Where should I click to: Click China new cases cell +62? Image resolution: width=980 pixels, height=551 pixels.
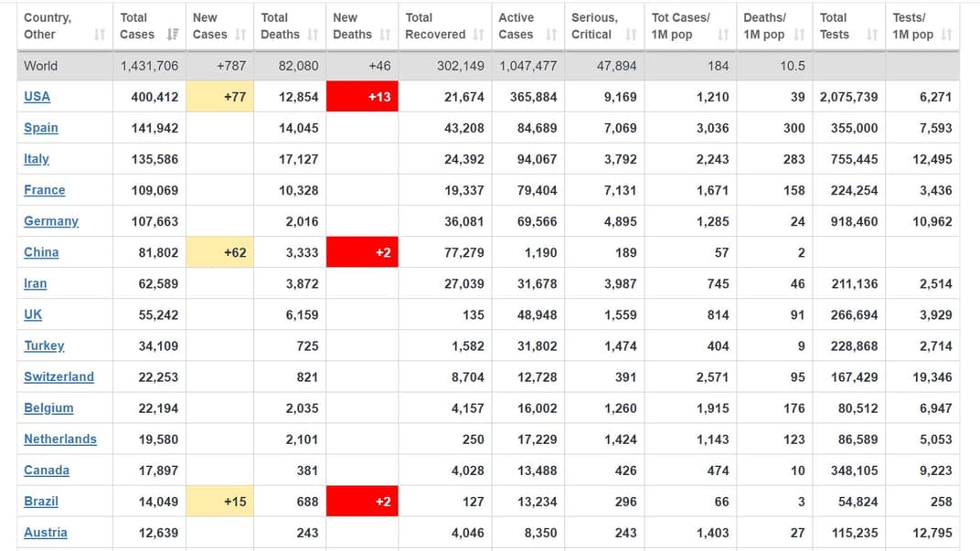click(220, 252)
